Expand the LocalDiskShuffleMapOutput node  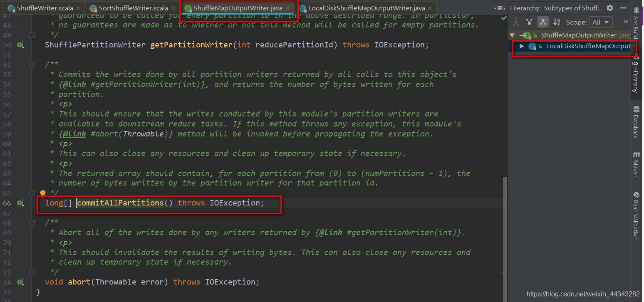pos(522,46)
